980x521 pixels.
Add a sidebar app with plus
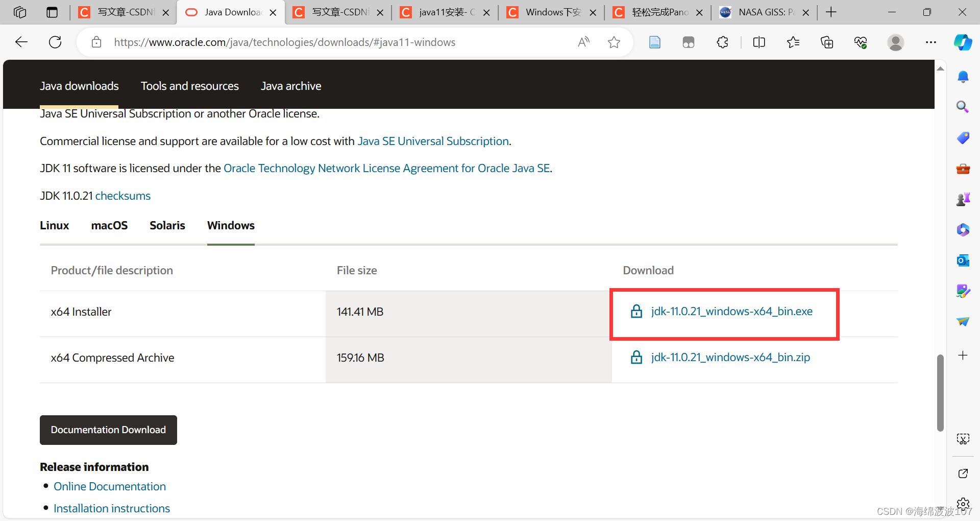[x=963, y=355]
